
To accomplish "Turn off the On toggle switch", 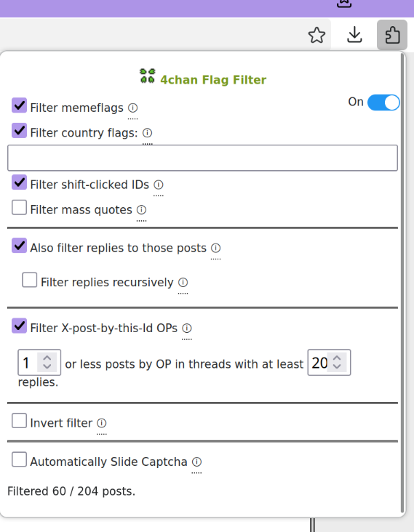I will click(383, 102).
